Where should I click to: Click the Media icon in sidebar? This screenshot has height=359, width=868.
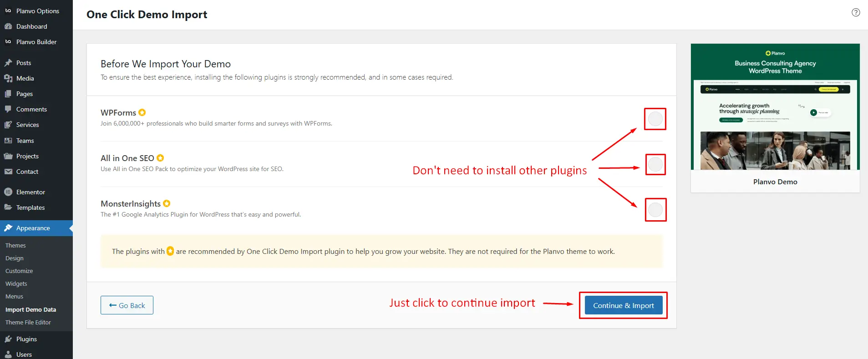coord(8,78)
